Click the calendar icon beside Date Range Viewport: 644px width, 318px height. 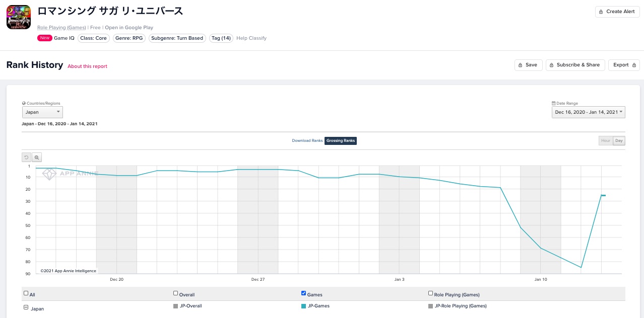(553, 103)
